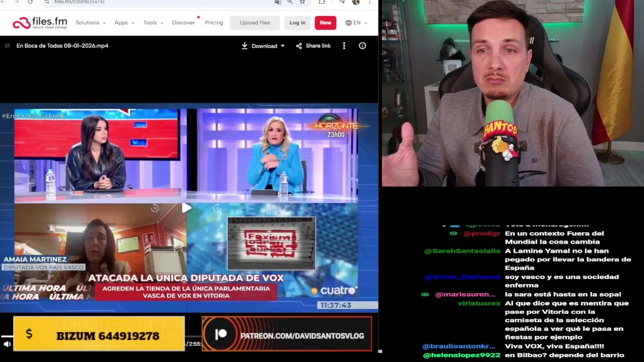Click the Bizum 644919278 banner
The width and height of the screenshot is (644, 362).
99,333
